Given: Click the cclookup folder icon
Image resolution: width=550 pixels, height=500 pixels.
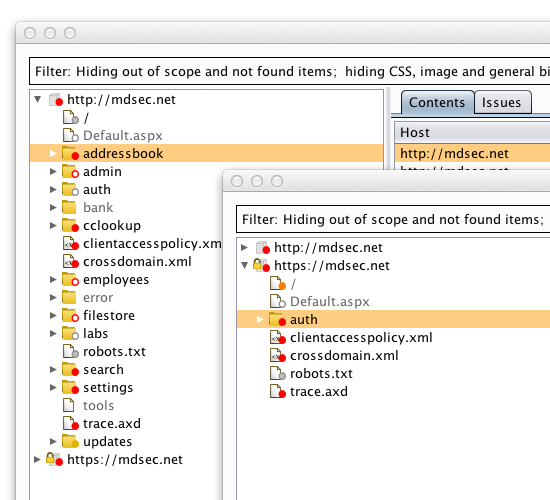Looking at the screenshot, I should click(70, 225).
